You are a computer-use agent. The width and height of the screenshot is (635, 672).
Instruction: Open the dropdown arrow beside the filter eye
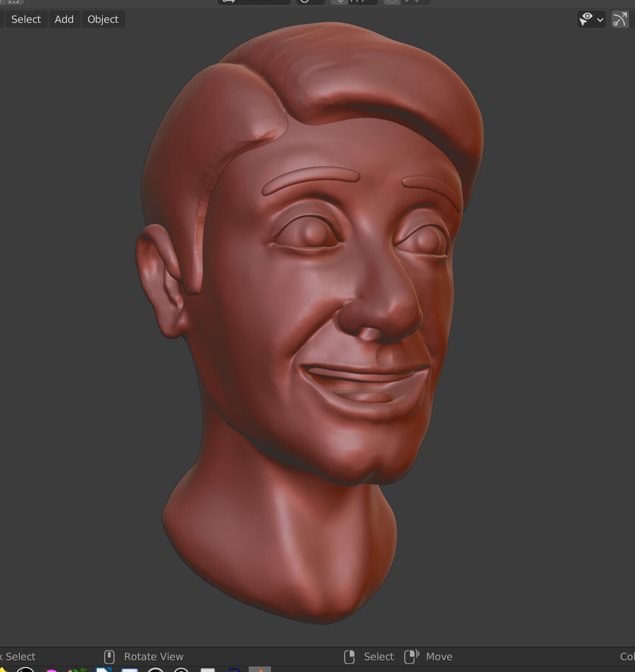pos(599,19)
